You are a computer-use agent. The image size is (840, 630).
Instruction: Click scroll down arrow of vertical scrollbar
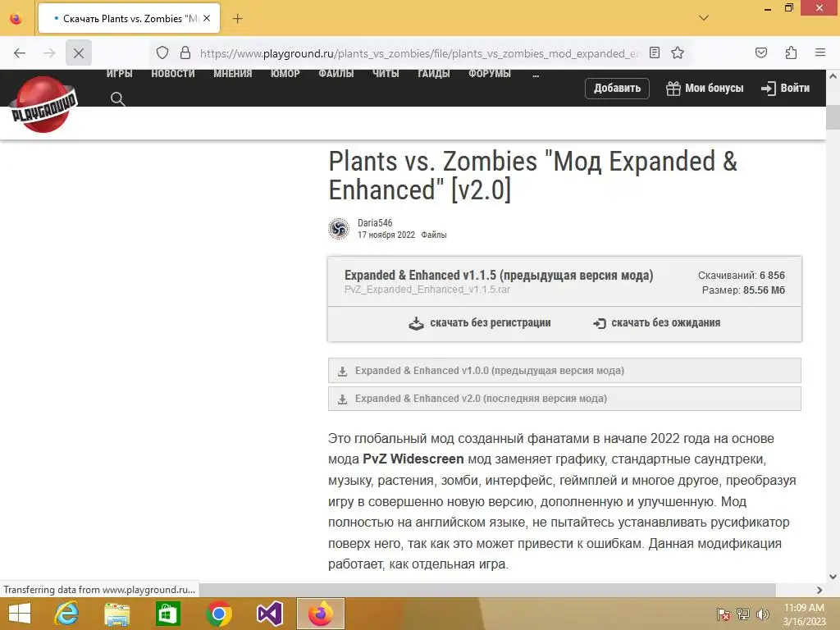coord(833,577)
